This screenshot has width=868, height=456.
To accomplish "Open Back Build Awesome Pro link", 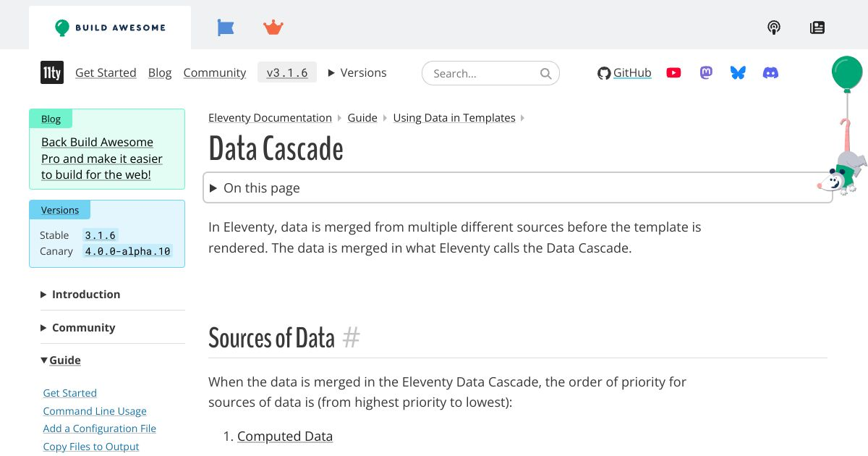I will point(102,159).
